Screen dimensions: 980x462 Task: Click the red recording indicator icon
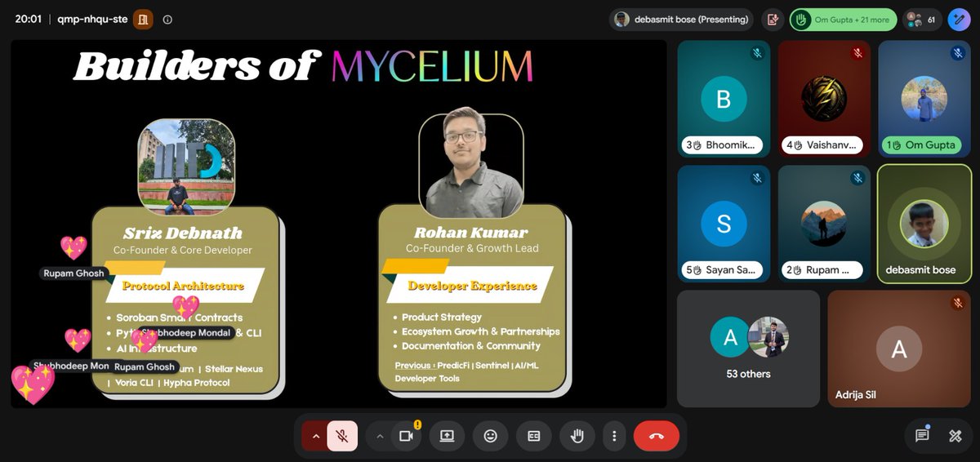[x=773, y=20]
